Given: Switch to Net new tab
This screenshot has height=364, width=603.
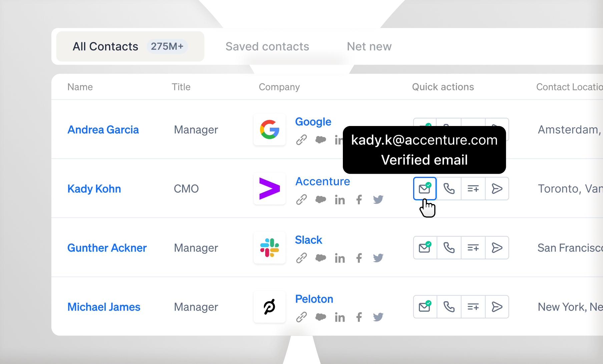Looking at the screenshot, I should (369, 46).
